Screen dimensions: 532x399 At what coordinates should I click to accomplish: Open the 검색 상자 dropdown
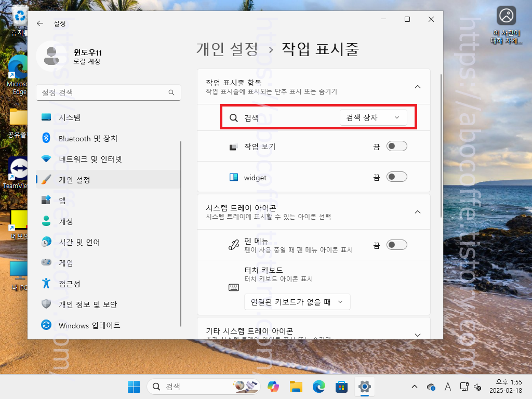[373, 117]
